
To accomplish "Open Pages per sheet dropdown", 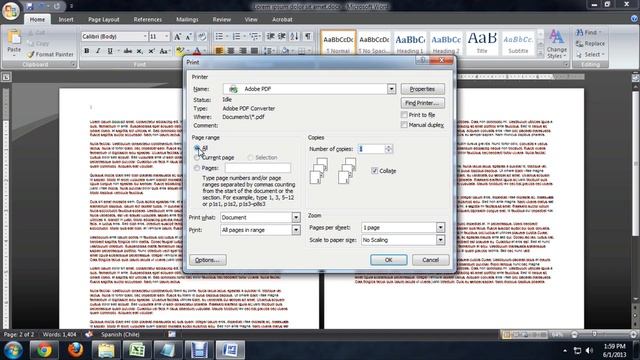I will (440, 227).
